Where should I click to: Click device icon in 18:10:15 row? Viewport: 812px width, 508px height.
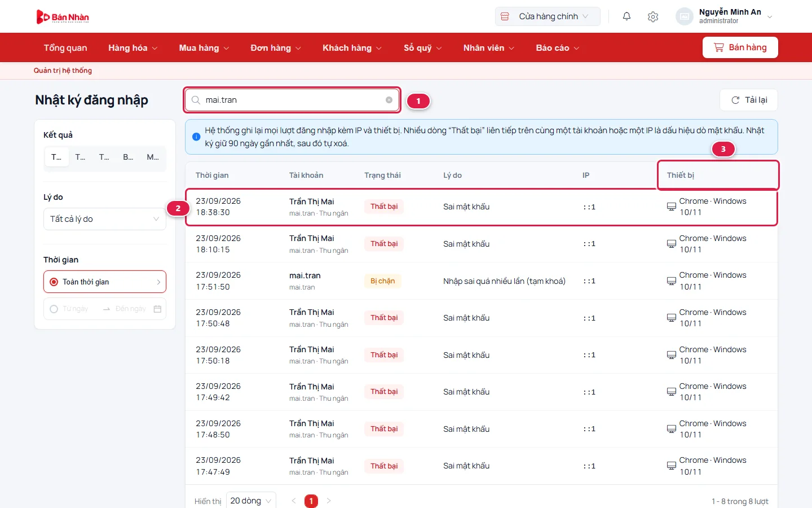click(671, 244)
